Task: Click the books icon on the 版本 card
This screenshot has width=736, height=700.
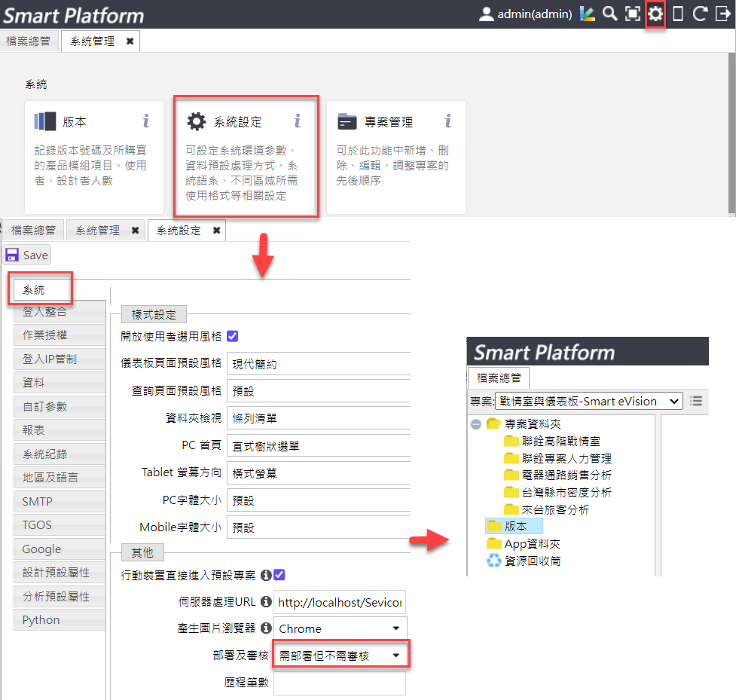Action: [x=45, y=121]
